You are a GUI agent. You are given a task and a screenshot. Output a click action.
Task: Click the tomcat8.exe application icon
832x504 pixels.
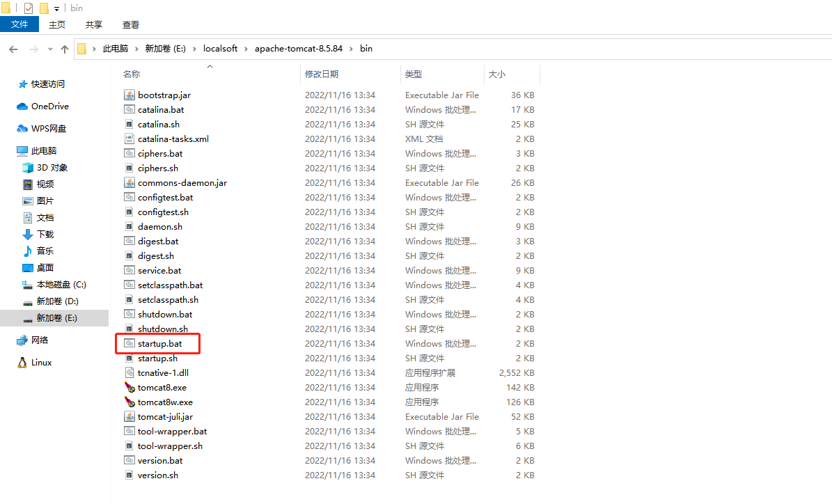(129, 387)
